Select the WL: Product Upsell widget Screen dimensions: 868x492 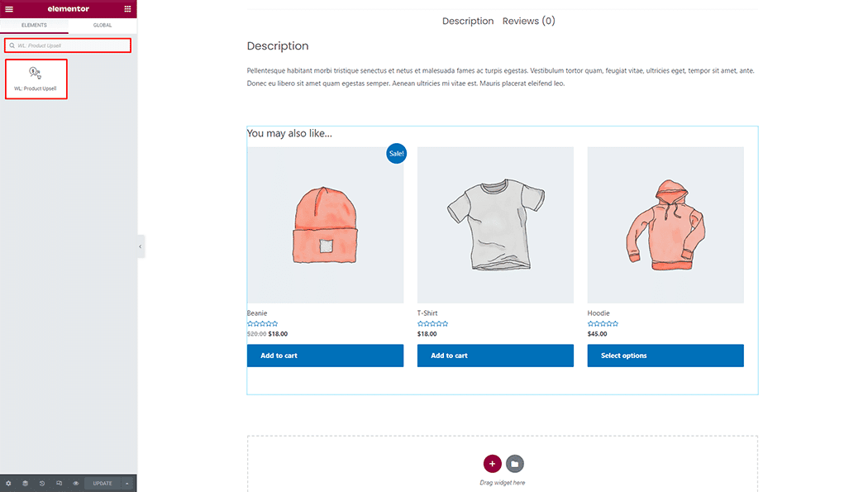[36, 79]
